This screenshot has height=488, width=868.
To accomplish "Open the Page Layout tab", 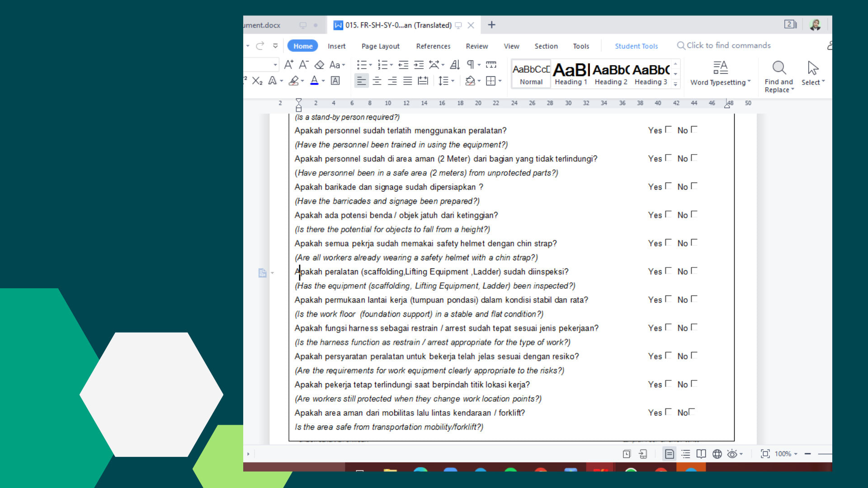I will 380,46.
